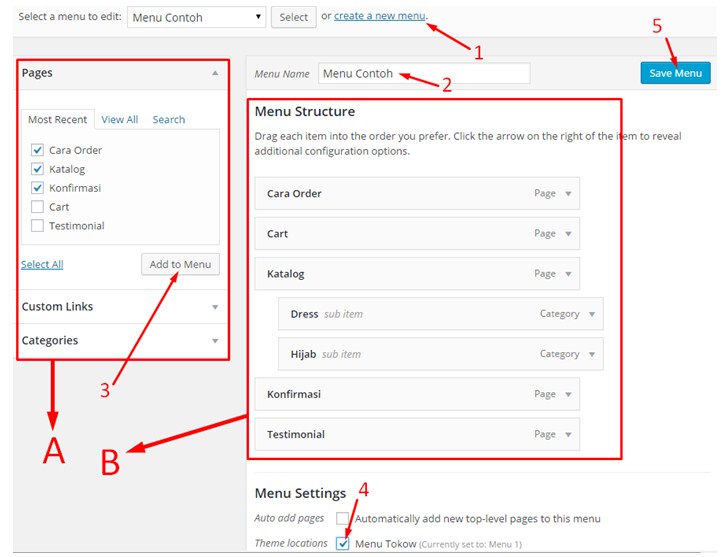Expand Cart menu item arrow
724x557 pixels.
(x=568, y=234)
